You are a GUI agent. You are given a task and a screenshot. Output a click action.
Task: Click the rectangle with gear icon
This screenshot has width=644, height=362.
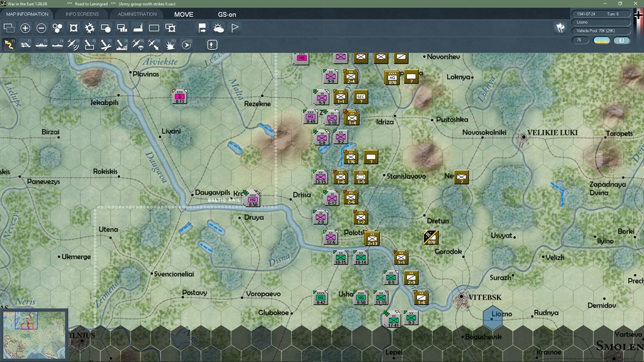(170, 28)
